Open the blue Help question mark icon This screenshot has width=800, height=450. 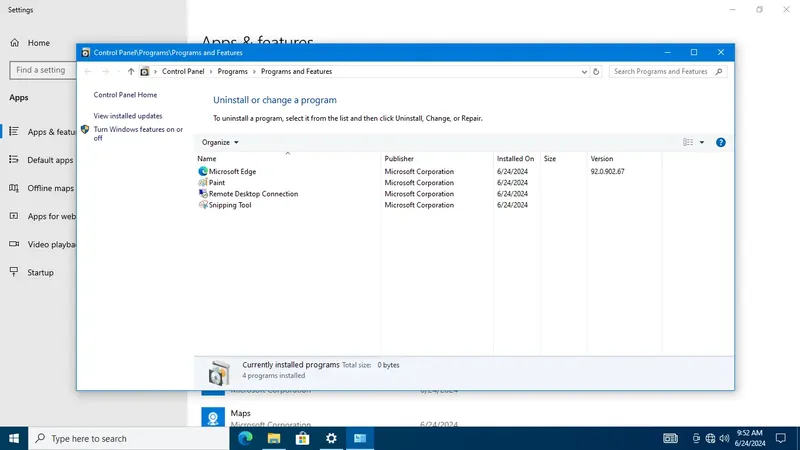(720, 142)
